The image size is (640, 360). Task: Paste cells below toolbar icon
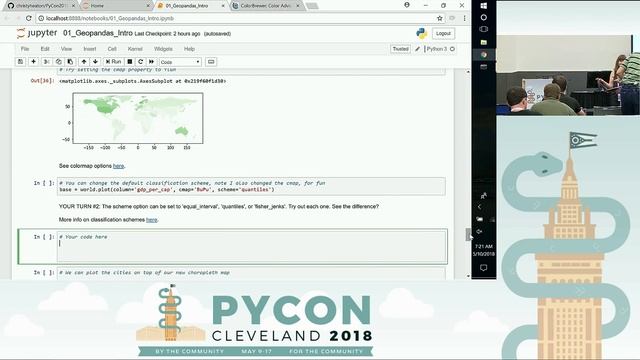coord(70,62)
